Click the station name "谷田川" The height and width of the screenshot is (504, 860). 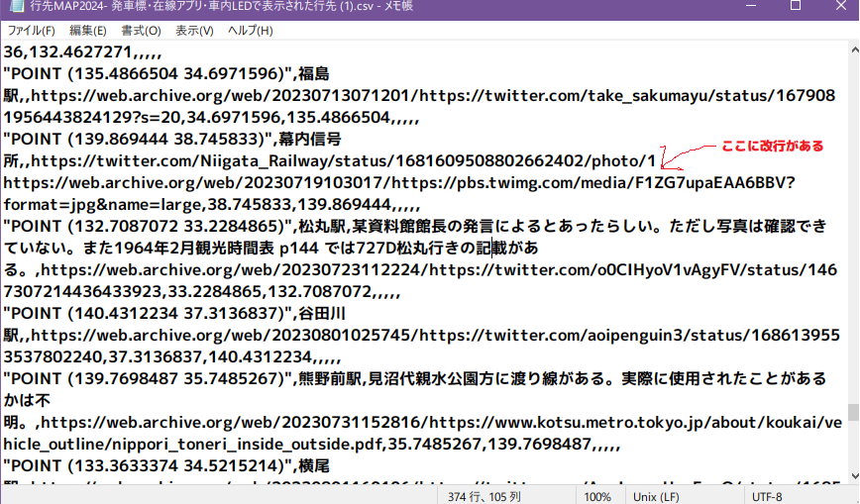pyautogui.click(x=322, y=313)
